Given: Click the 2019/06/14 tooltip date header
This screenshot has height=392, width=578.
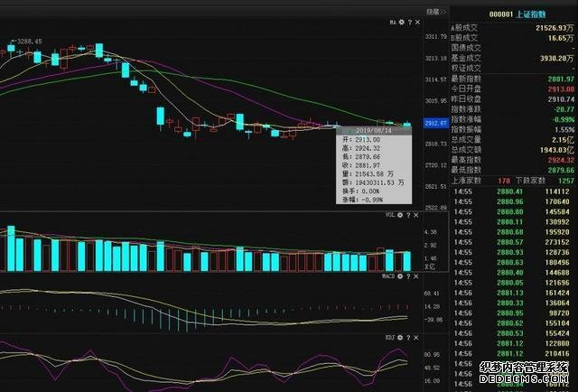Looking at the screenshot, I should pyautogui.click(x=374, y=131).
